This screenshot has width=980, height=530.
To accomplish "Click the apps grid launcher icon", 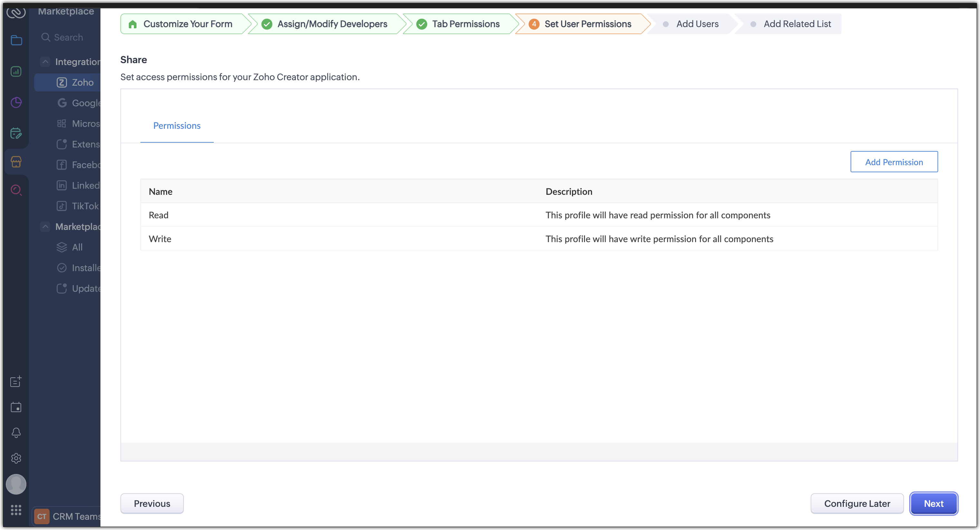I will 16,510.
